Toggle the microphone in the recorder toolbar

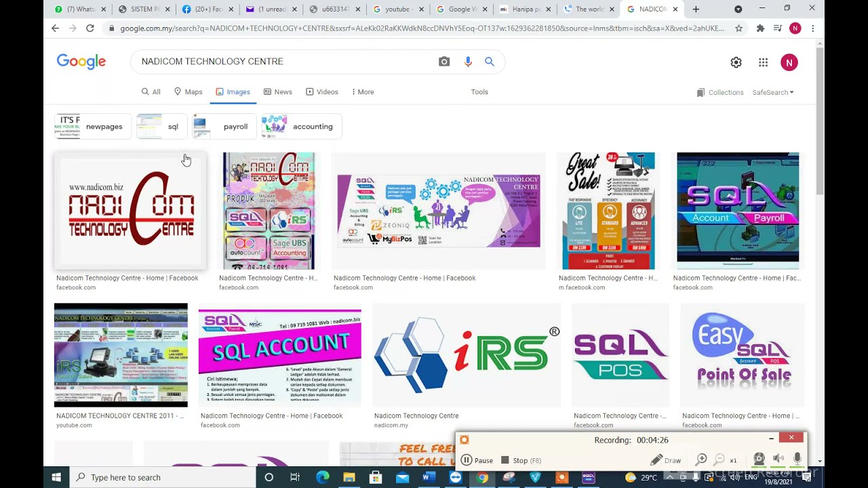coord(797,460)
